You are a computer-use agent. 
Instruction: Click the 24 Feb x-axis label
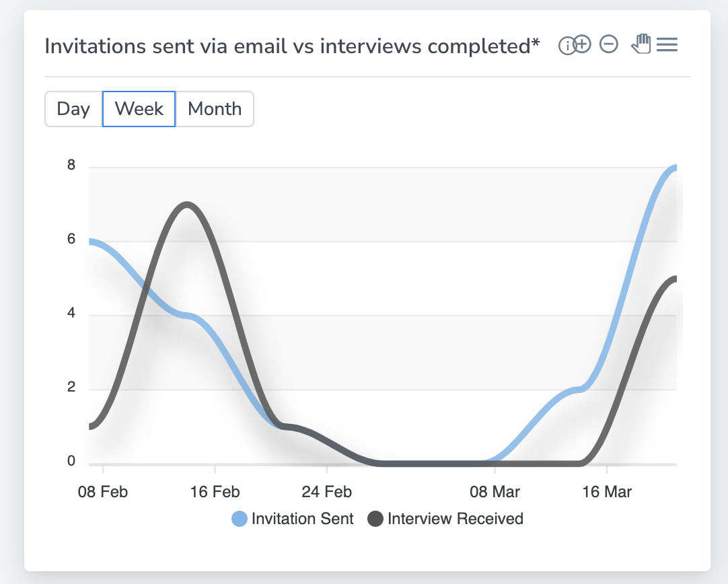click(326, 492)
